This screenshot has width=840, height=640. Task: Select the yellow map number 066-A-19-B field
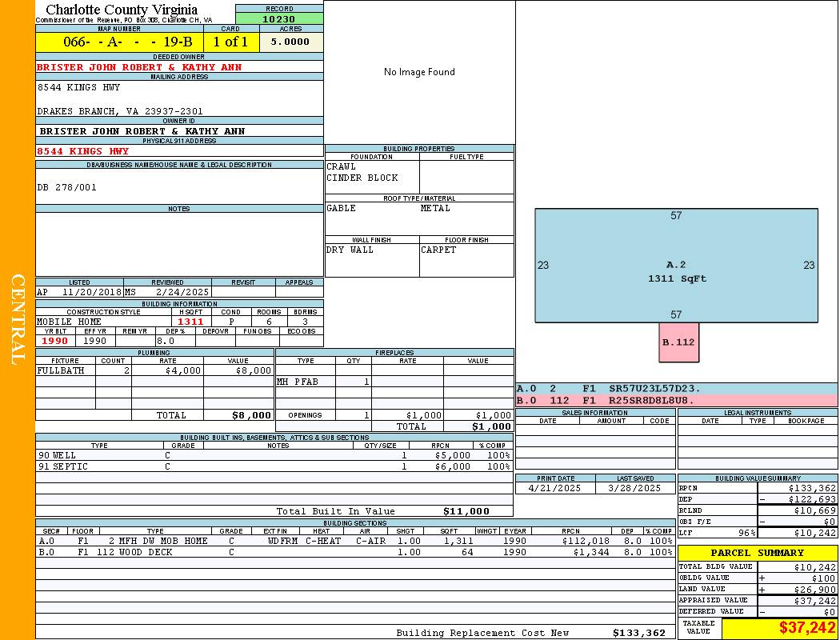[x=119, y=42]
